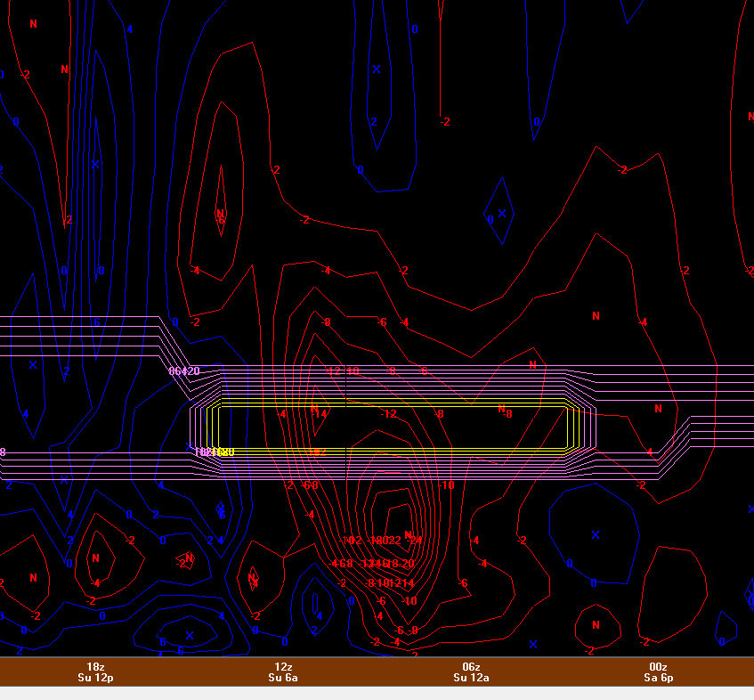Viewport: 754px width, 700px height.
Task: Select the blue X marker at top center
Action: pyautogui.click(x=377, y=69)
